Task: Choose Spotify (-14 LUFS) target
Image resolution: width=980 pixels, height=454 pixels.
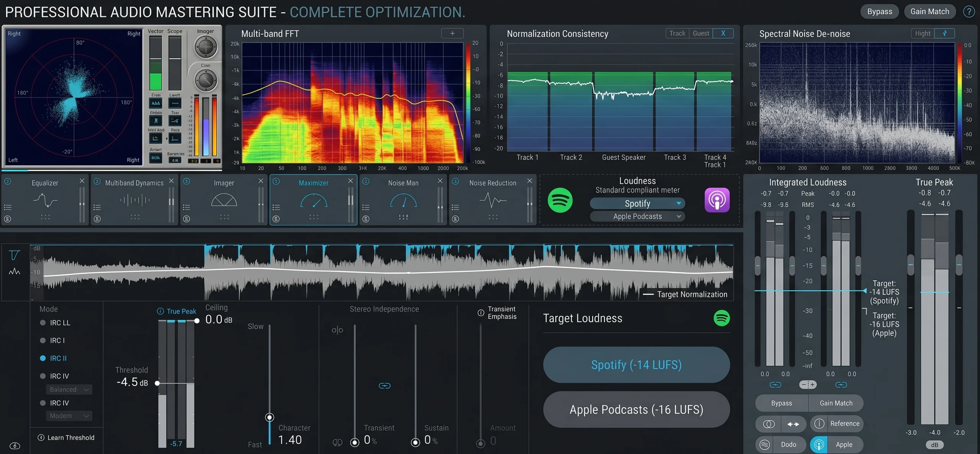Action: click(636, 365)
